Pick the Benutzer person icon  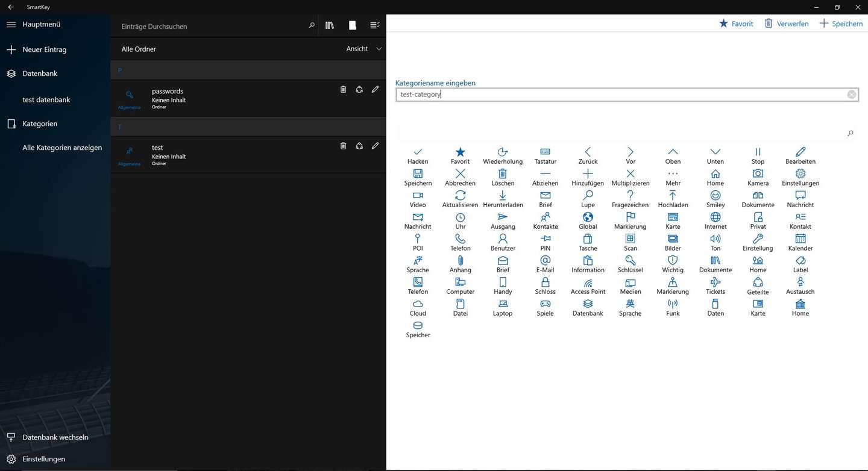[x=503, y=242]
